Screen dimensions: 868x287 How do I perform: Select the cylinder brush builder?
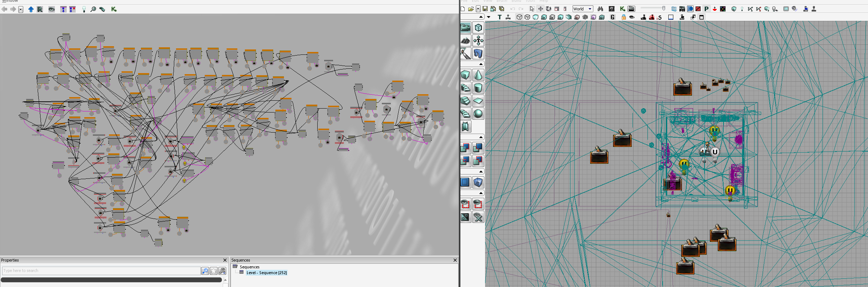478,88
